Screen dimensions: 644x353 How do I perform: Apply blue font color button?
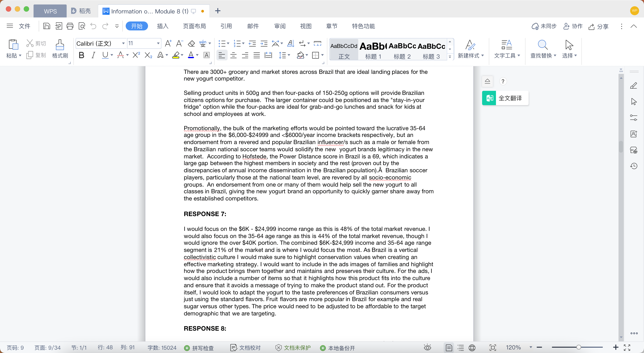pyautogui.click(x=191, y=55)
